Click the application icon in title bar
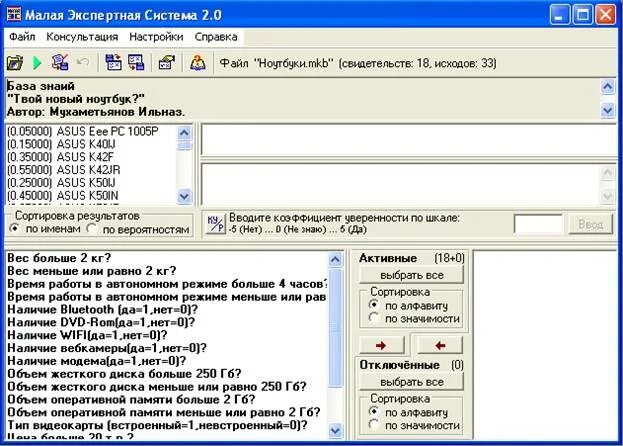Screen dimensions: 623x446 pos(14,15)
